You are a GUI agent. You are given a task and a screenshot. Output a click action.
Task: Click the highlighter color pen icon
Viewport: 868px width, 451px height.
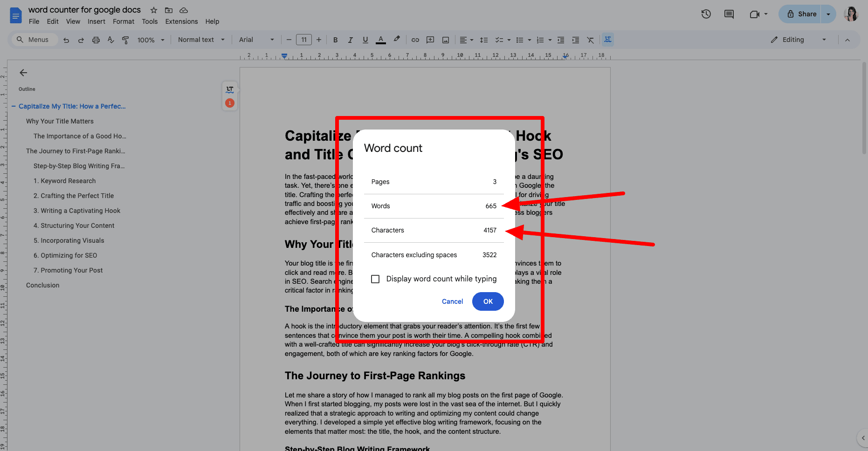(397, 40)
